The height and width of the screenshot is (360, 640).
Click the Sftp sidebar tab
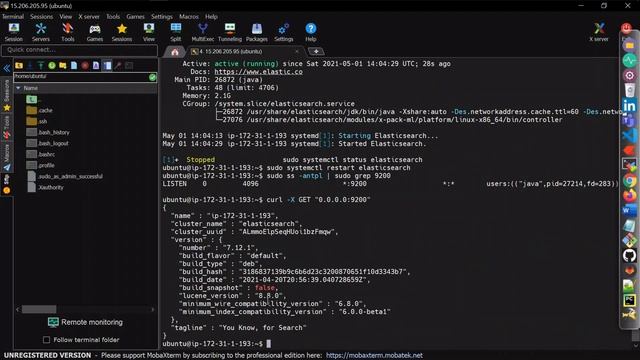7,184
